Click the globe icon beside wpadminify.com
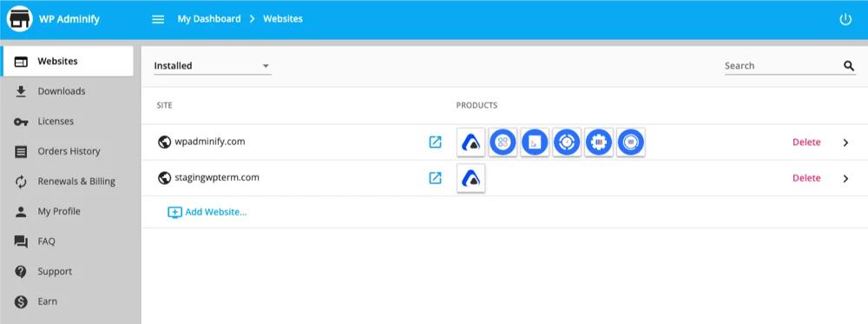Image resolution: width=868 pixels, height=324 pixels. tap(164, 142)
